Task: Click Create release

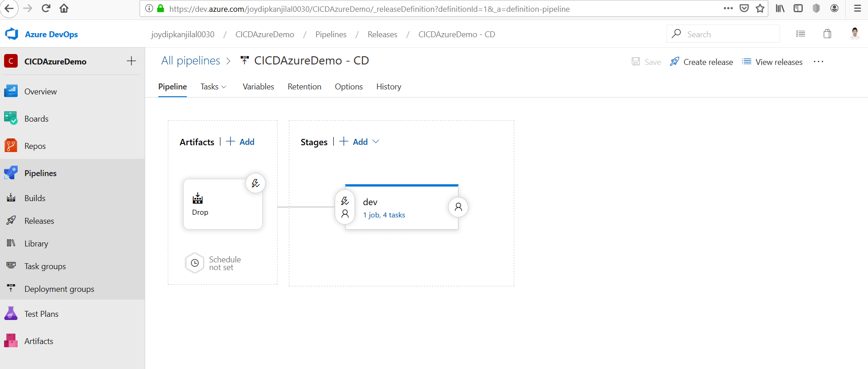Action: coord(702,62)
